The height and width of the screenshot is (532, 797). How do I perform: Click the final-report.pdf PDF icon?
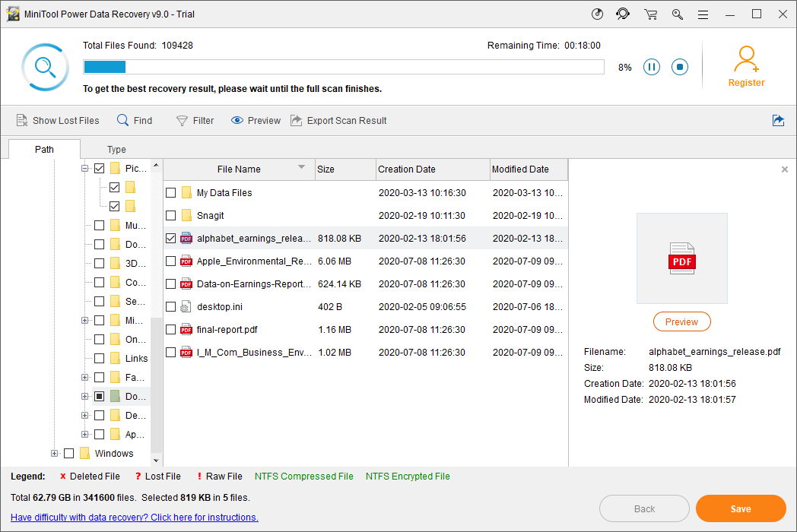click(186, 330)
